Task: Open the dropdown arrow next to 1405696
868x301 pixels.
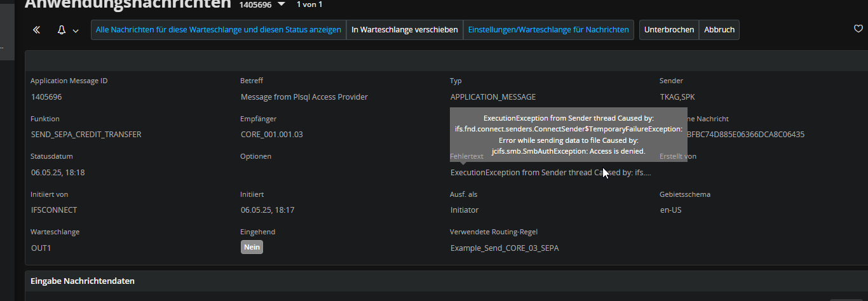Action: [x=281, y=5]
